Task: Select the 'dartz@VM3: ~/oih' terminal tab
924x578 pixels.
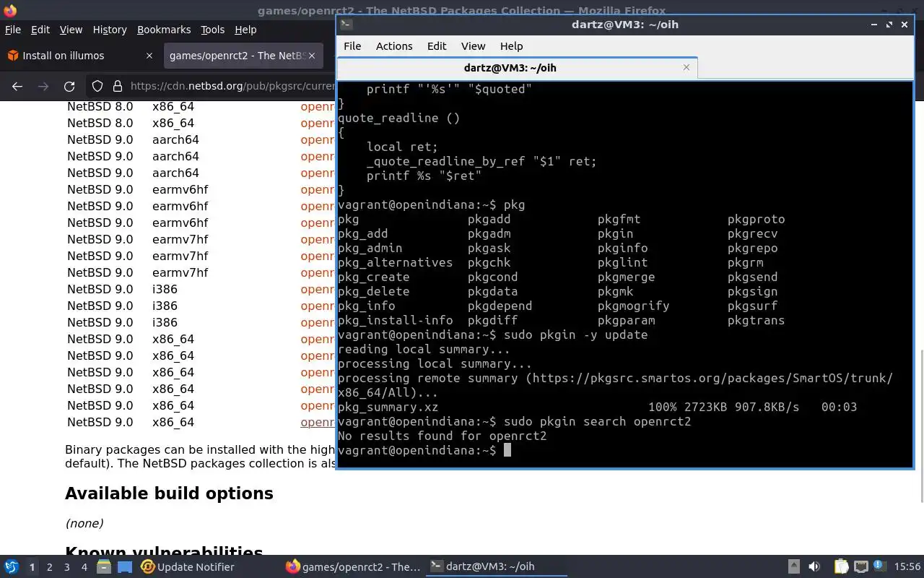Action: pos(517,68)
